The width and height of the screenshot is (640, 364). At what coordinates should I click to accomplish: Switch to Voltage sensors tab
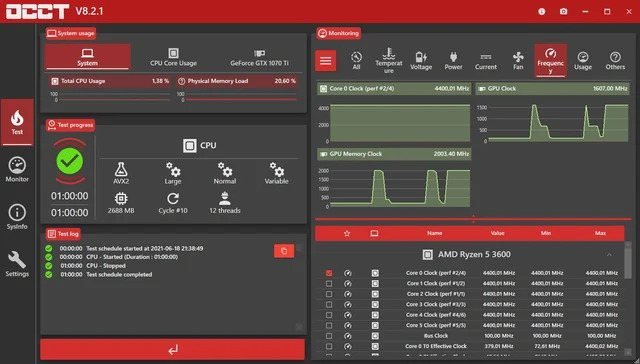(421, 61)
